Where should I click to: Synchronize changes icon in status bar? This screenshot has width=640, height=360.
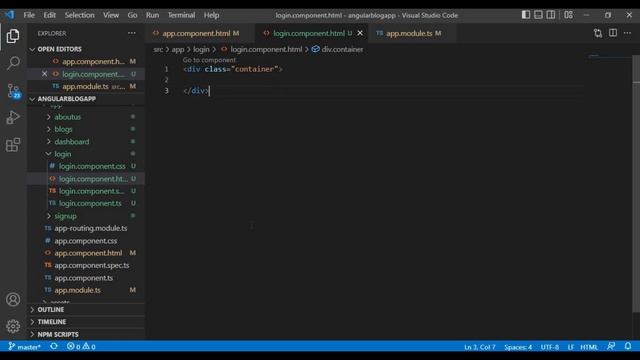point(54,347)
